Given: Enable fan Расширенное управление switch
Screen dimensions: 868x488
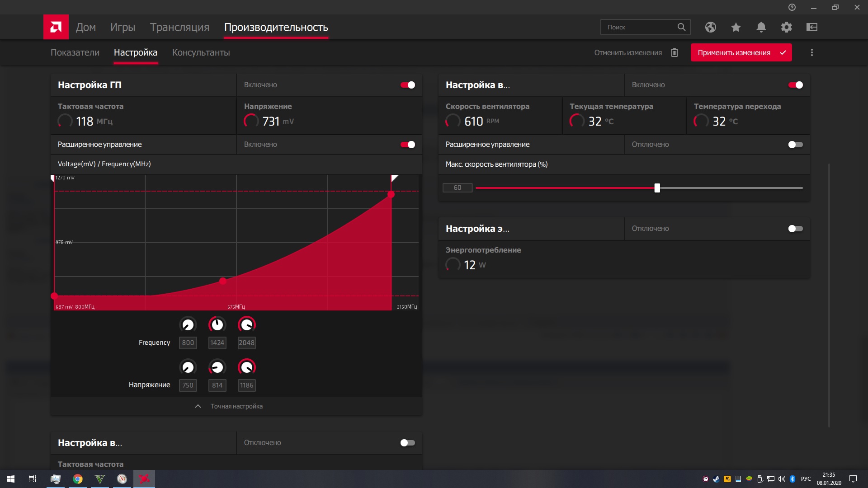Looking at the screenshot, I should (795, 145).
